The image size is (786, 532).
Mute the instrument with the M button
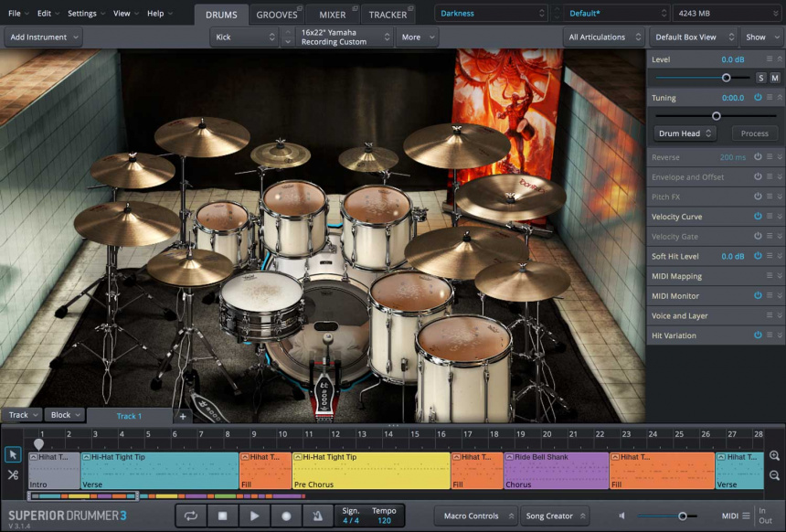(x=774, y=78)
